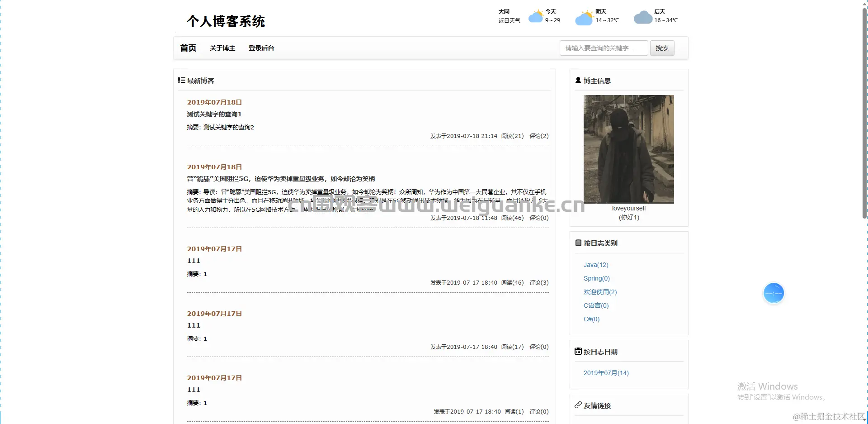Click the 16～34℃ temperature text
868x424 pixels.
point(666,20)
